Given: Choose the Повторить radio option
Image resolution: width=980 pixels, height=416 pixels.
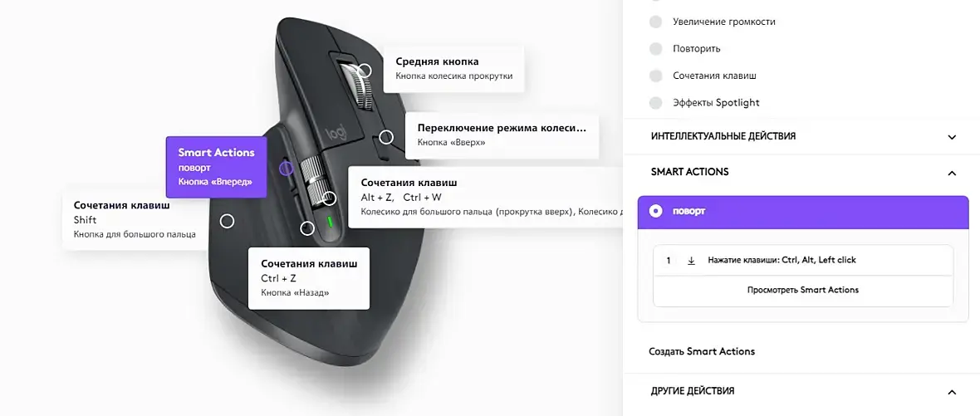Looking at the screenshot, I should 655,49.
